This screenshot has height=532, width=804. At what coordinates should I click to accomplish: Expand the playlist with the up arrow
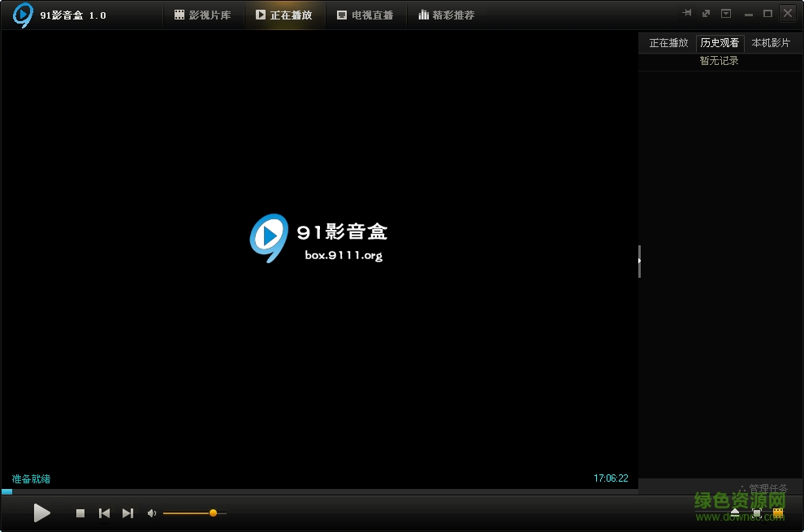tap(735, 512)
